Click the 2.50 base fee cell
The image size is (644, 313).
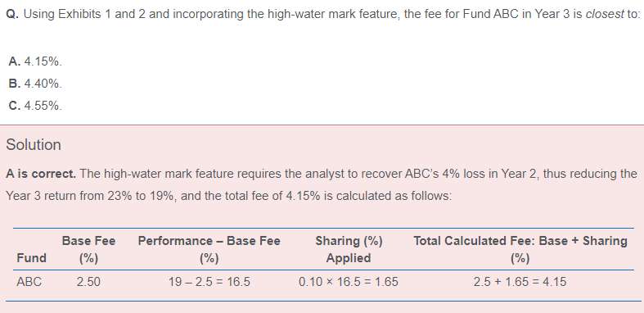[88, 282]
